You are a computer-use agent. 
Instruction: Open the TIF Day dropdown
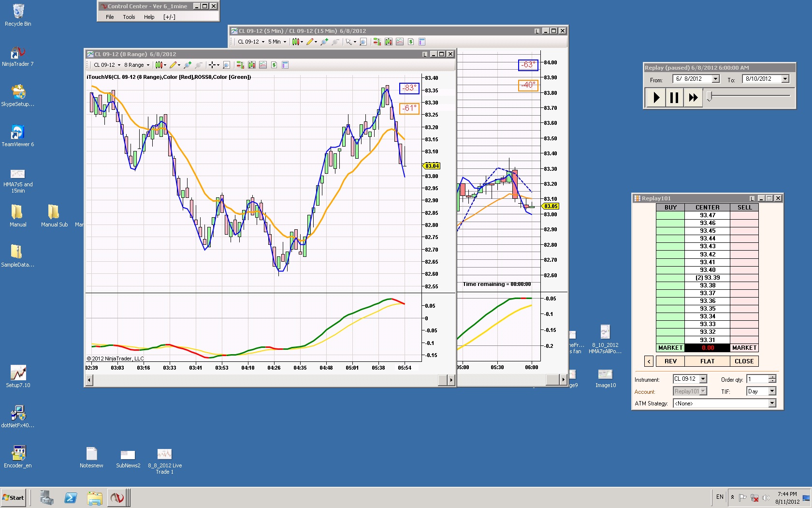[772, 391]
